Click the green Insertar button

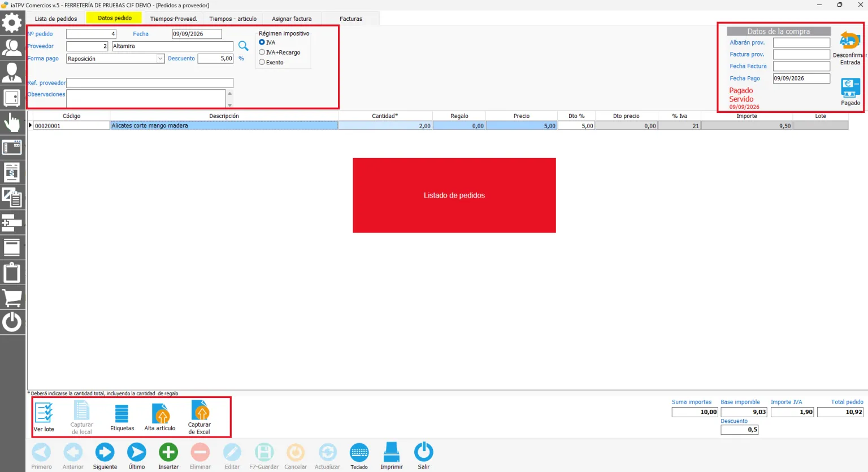(168, 456)
